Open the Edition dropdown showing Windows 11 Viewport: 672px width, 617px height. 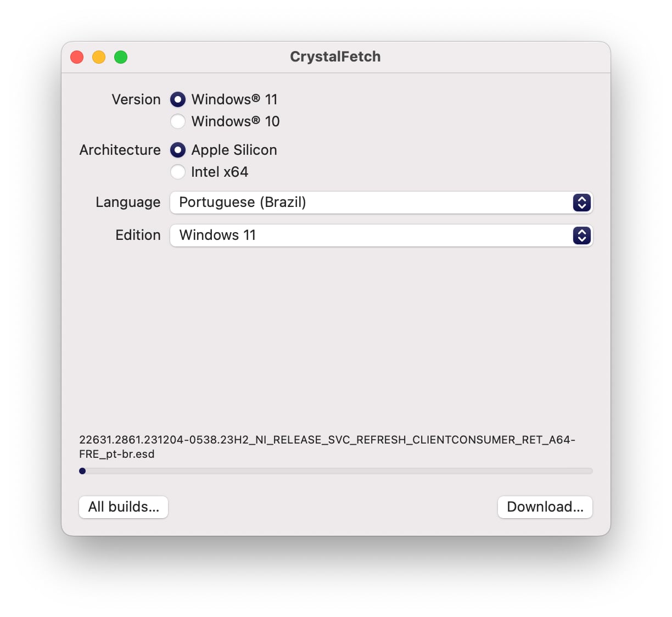click(373, 235)
